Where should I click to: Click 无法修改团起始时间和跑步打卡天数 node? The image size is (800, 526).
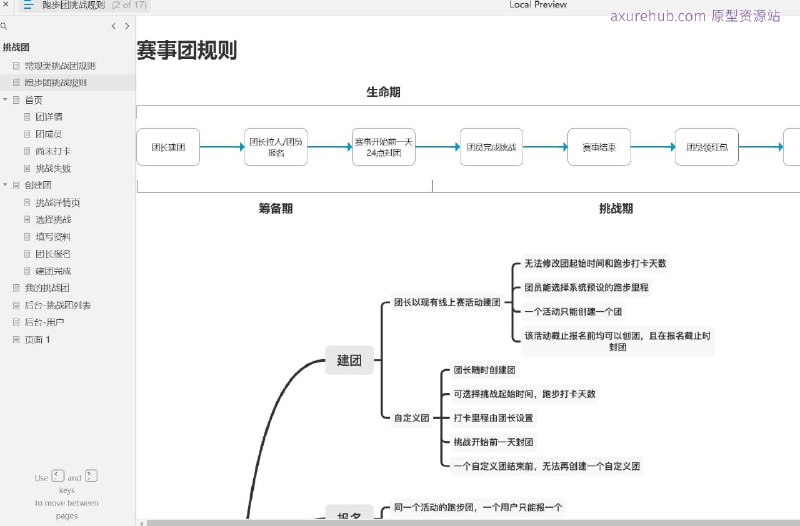coord(595,263)
